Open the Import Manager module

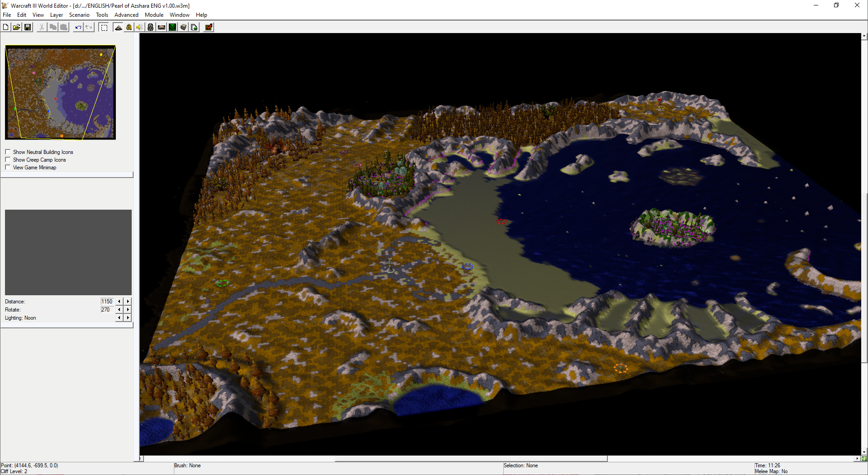point(194,27)
